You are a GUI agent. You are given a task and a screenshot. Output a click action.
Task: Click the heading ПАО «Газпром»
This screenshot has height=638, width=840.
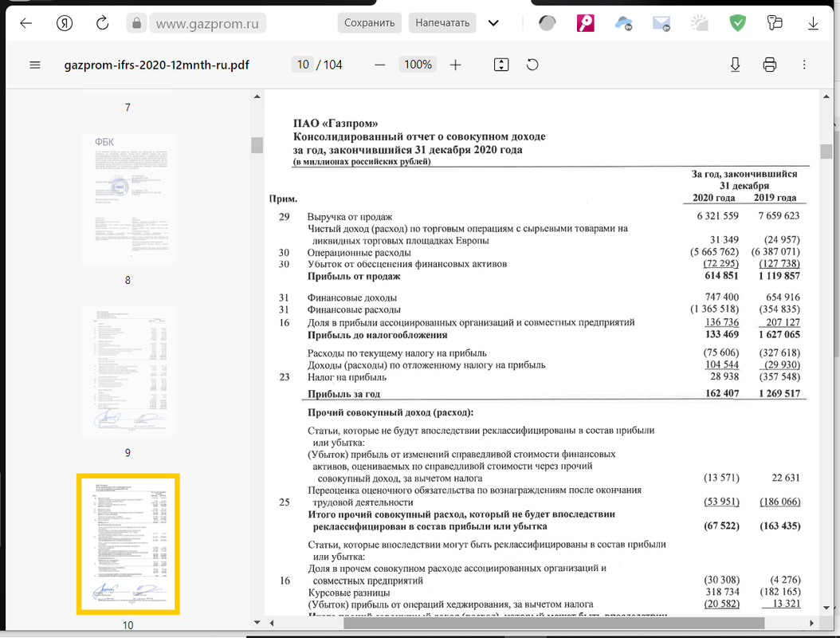(x=336, y=124)
